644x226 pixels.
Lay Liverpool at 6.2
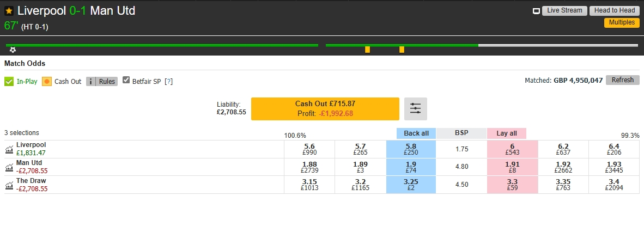(563, 149)
